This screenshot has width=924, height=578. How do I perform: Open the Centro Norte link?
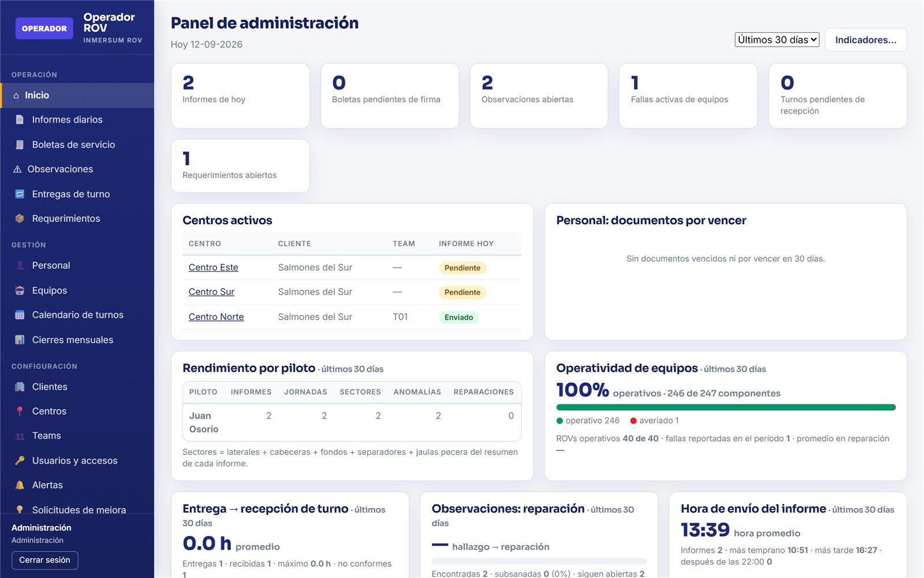click(216, 317)
